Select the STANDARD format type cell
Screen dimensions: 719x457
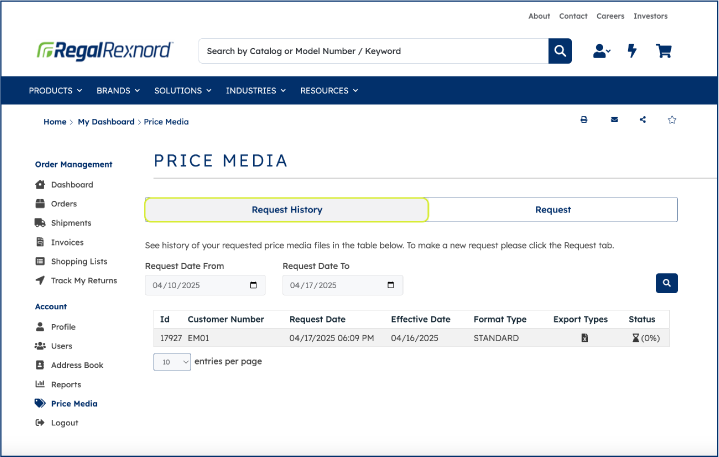click(x=496, y=338)
